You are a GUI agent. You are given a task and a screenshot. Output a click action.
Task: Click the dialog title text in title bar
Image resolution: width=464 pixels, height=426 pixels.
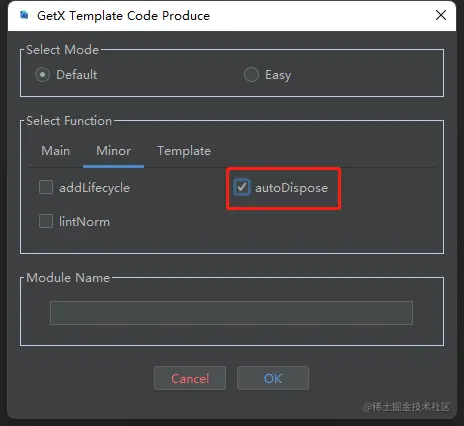point(123,16)
